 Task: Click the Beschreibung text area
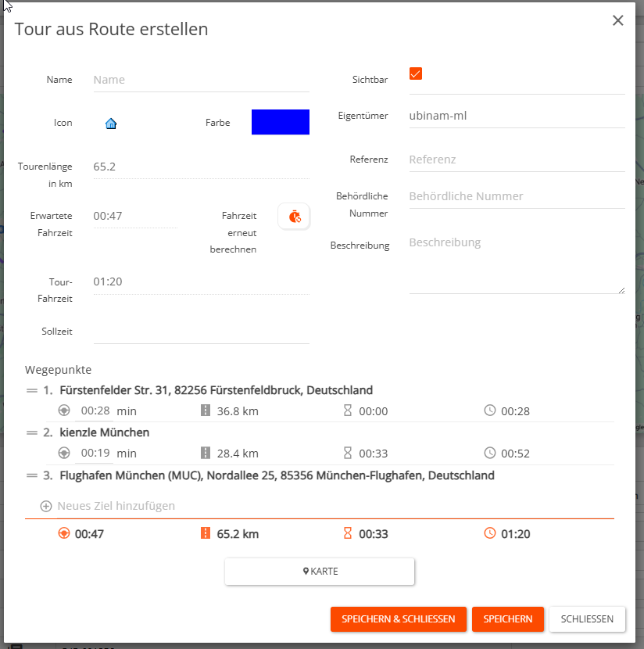(516, 262)
